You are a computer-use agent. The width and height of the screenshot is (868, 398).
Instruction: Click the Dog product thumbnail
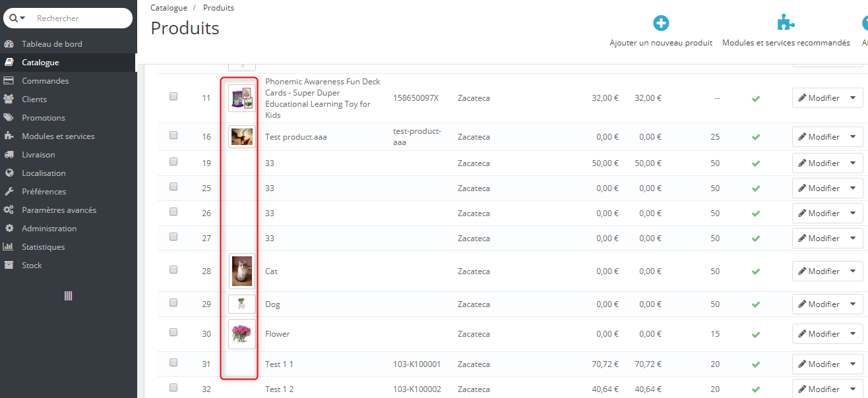tap(242, 304)
